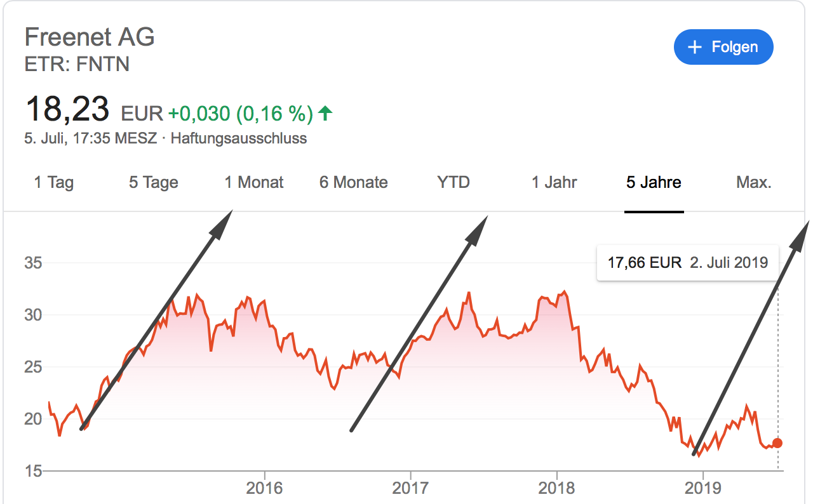Click the 2019 x-axis year label

pos(702,487)
